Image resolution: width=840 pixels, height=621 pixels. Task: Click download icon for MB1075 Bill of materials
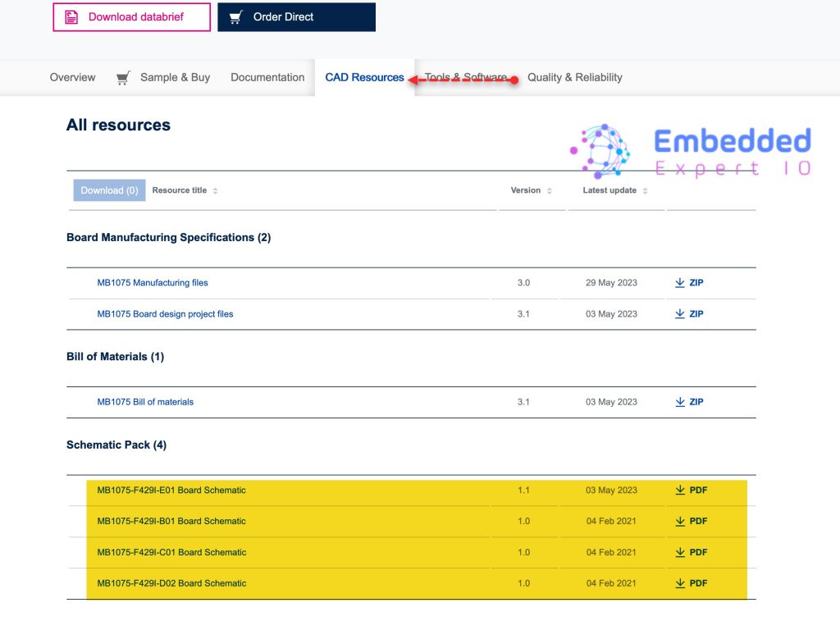(x=679, y=402)
